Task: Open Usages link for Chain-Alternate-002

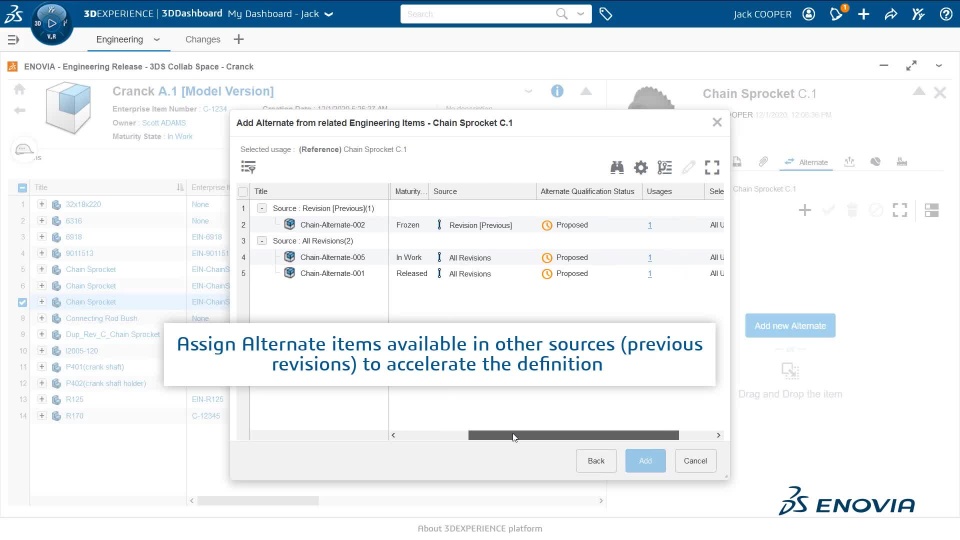Action: [x=650, y=225]
